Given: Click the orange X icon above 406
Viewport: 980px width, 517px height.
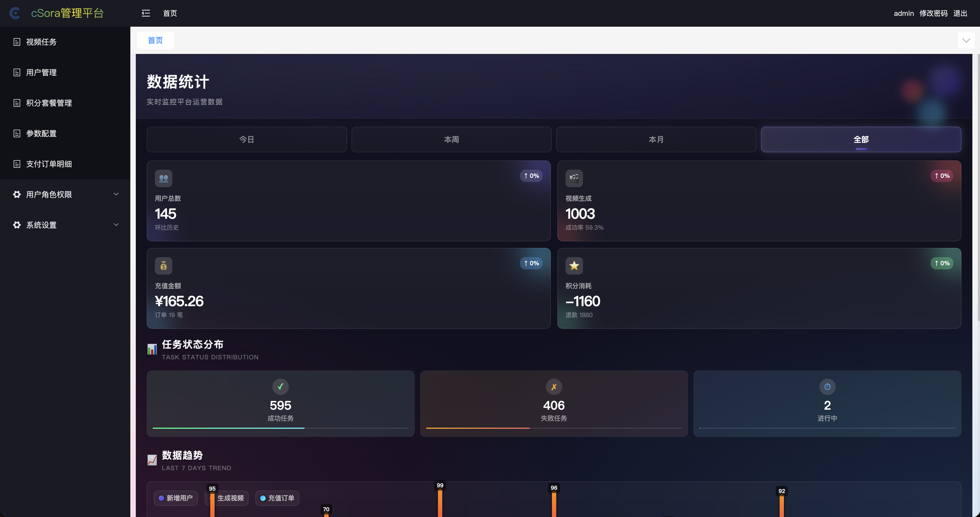Looking at the screenshot, I should [x=554, y=387].
